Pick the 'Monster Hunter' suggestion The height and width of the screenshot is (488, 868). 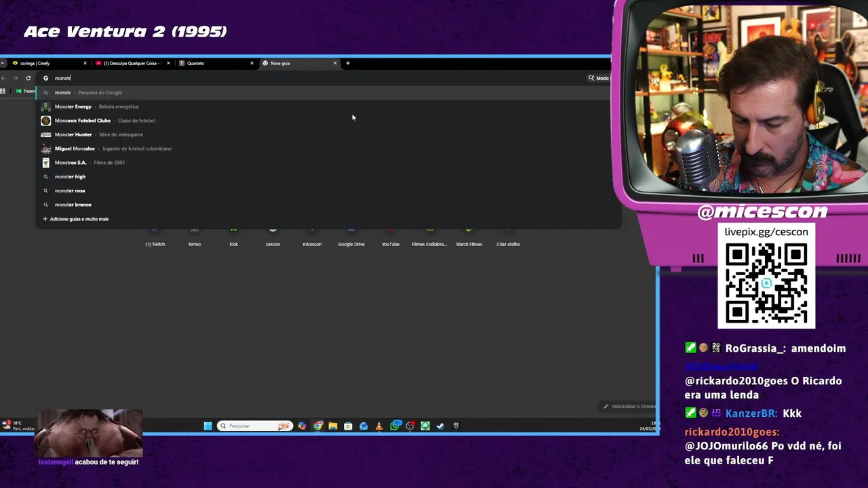328,134
